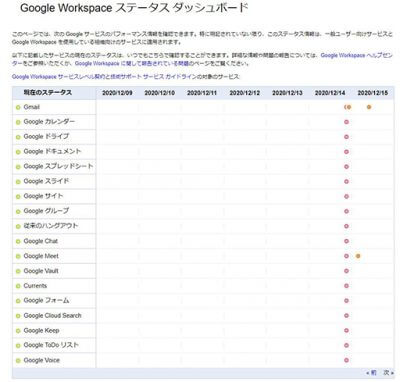Click the green status icon beside Google カレンダー
This screenshot has height=382, width=400.
(18, 122)
